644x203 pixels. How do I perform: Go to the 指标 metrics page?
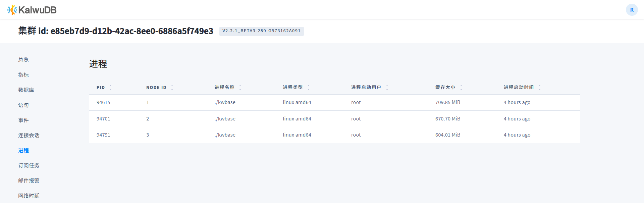(23, 75)
